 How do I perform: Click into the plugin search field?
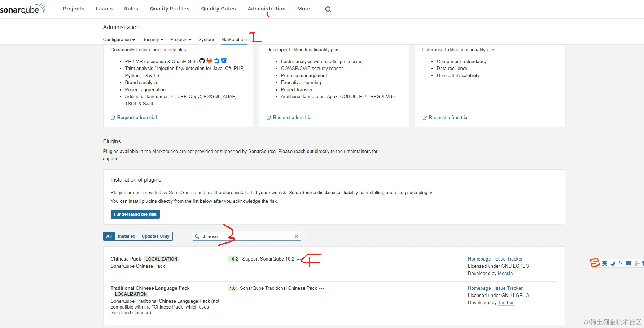tap(247, 236)
